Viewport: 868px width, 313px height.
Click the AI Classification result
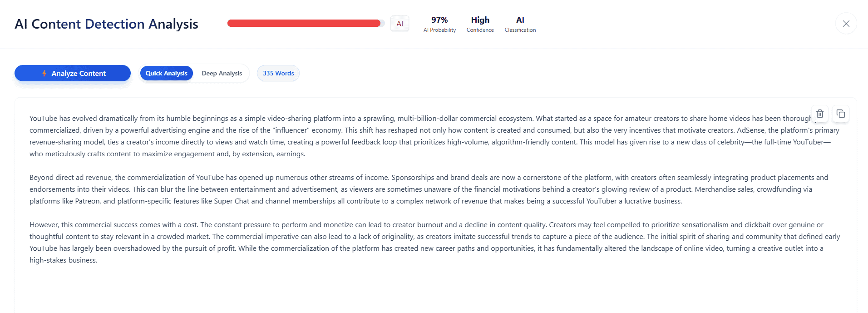point(520,24)
